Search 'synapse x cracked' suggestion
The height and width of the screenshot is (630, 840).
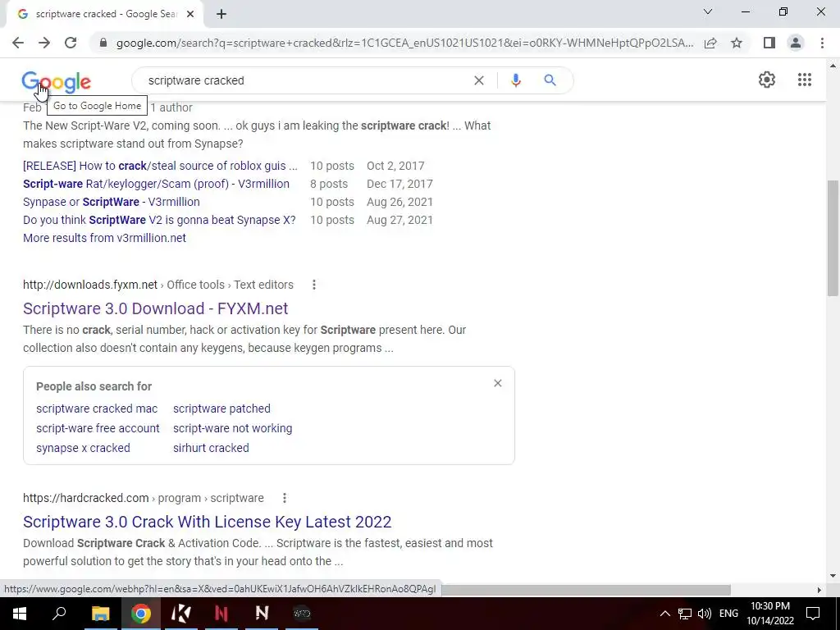click(83, 448)
